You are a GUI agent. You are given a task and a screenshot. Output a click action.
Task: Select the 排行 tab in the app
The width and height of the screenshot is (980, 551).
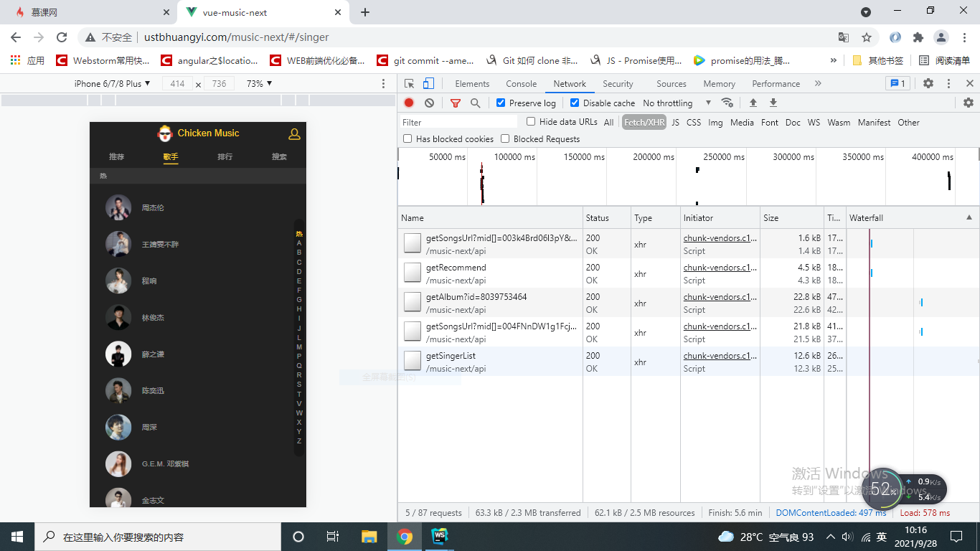[225, 156]
